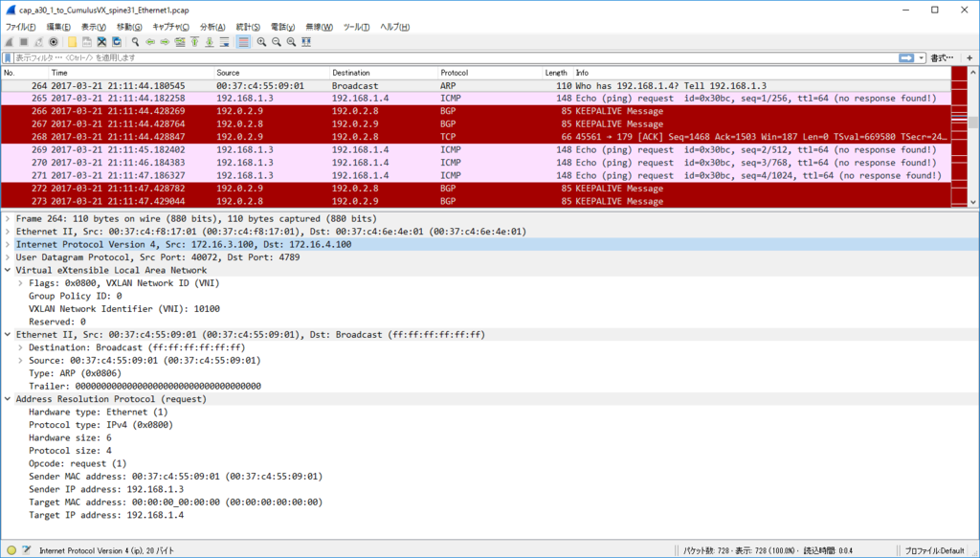Sort by the Time column header
This screenshot has height=558, width=980.
(x=131, y=73)
